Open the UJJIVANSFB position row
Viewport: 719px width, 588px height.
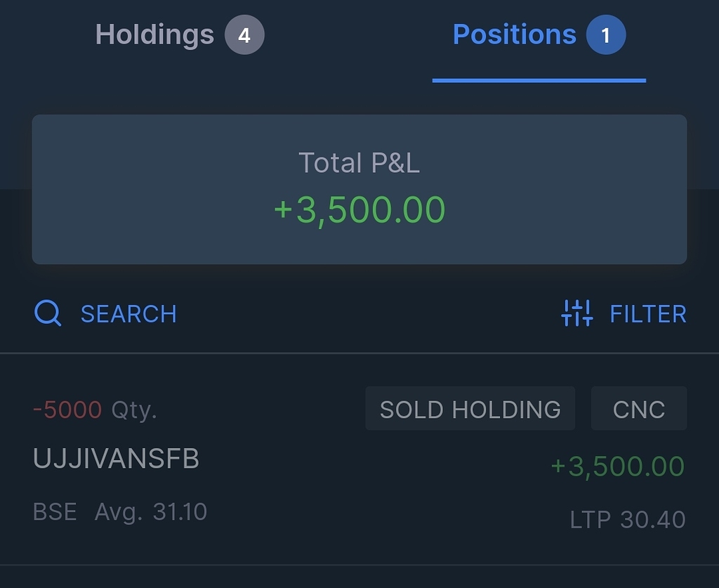pyautogui.click(x=359, y=459)
